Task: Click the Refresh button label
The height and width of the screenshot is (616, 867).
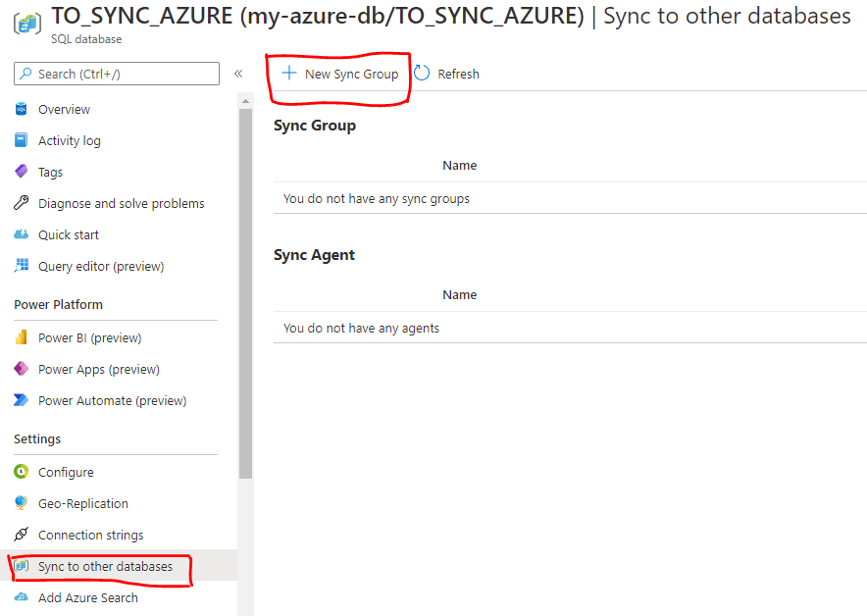Action: tap(458, 75)
